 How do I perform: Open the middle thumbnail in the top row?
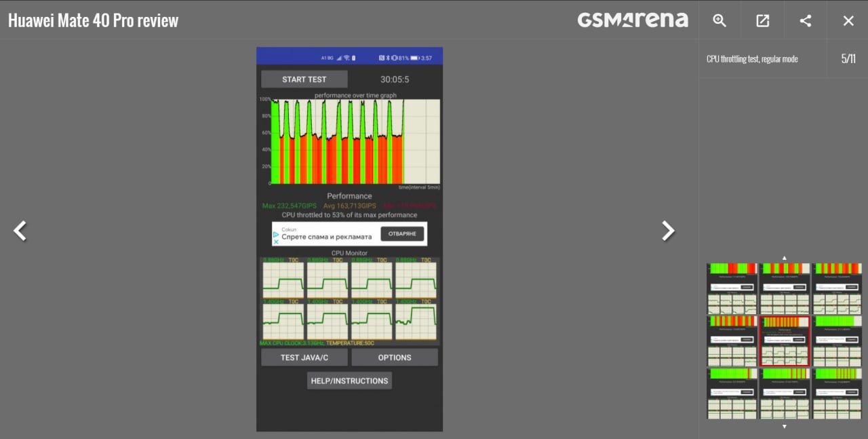(785, 289)
